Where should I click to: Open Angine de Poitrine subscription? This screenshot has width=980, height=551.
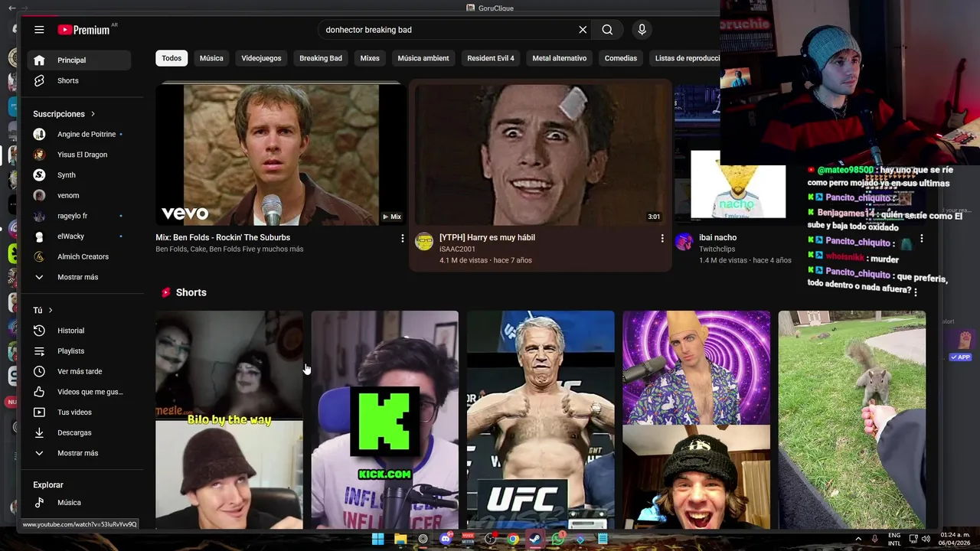(80, 134)
